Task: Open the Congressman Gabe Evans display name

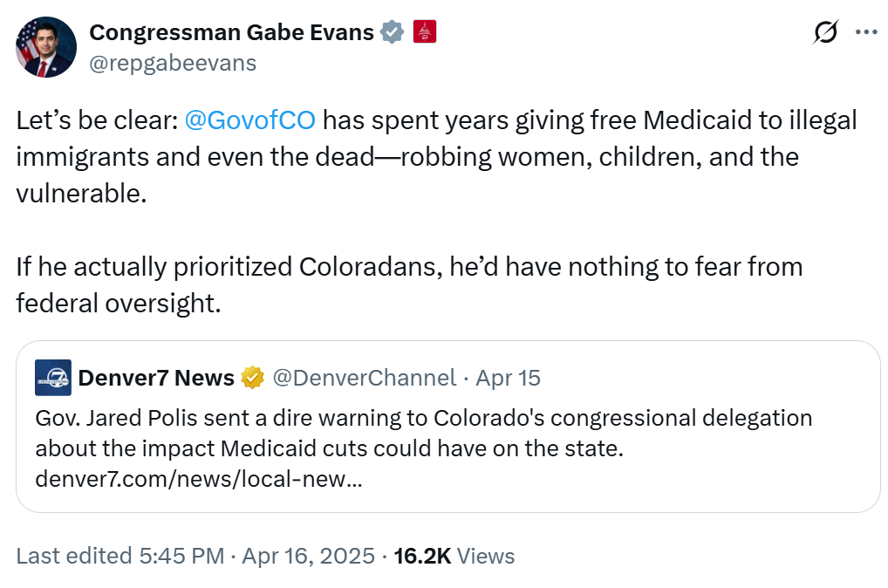Action: pos(231,32)
